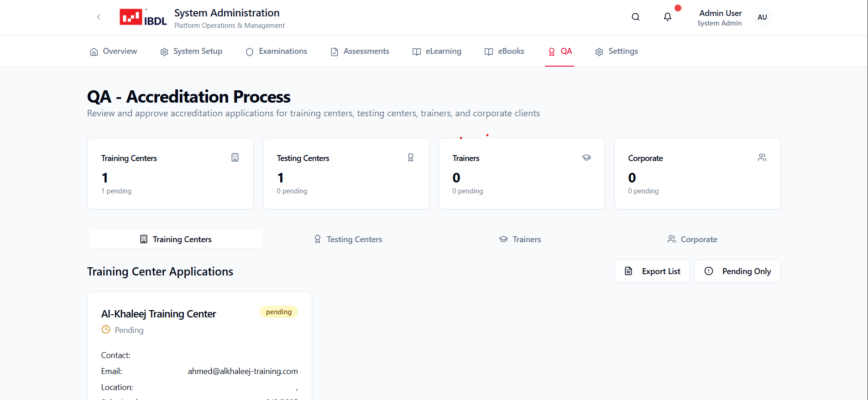Viewport: 868px width, 400px height.
Task: Click the people icon in Corporate card
Action: click(762, 157)
